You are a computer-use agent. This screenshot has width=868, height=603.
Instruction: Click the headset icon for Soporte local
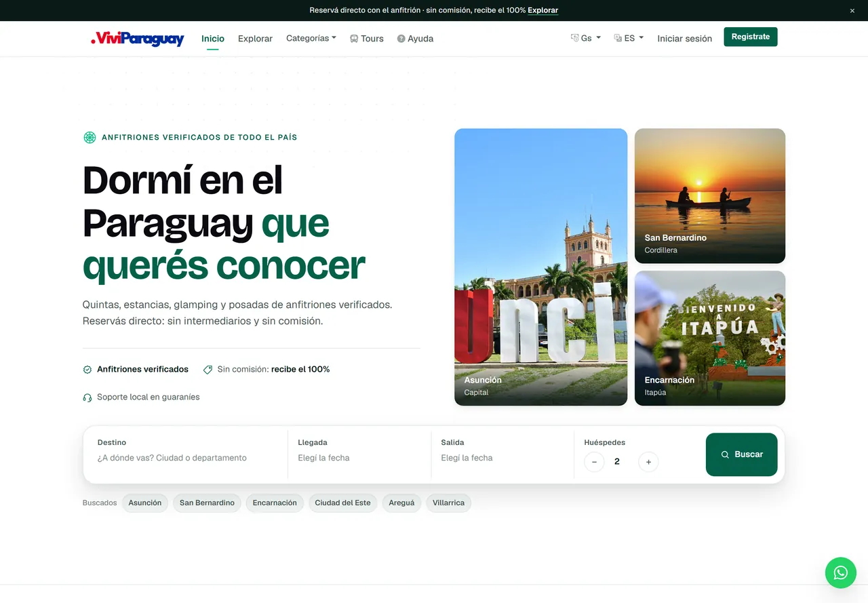(x=87, y=397)
